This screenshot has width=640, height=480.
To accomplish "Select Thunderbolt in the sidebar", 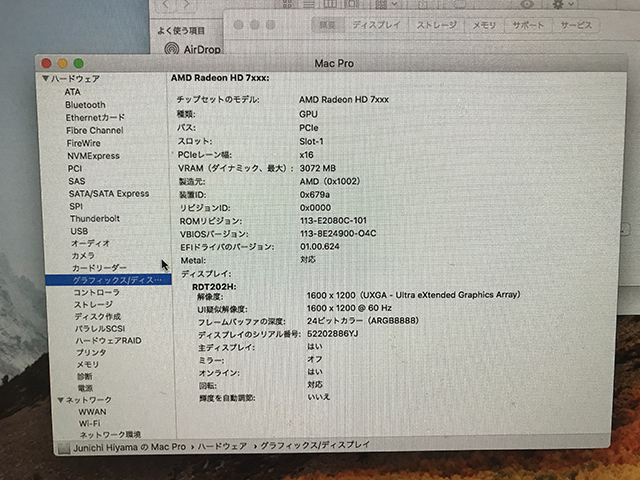I will [x=95, y=218].
